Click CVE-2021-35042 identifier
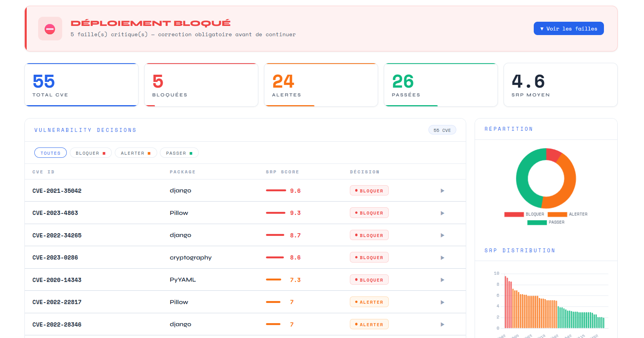 [57, 191]
